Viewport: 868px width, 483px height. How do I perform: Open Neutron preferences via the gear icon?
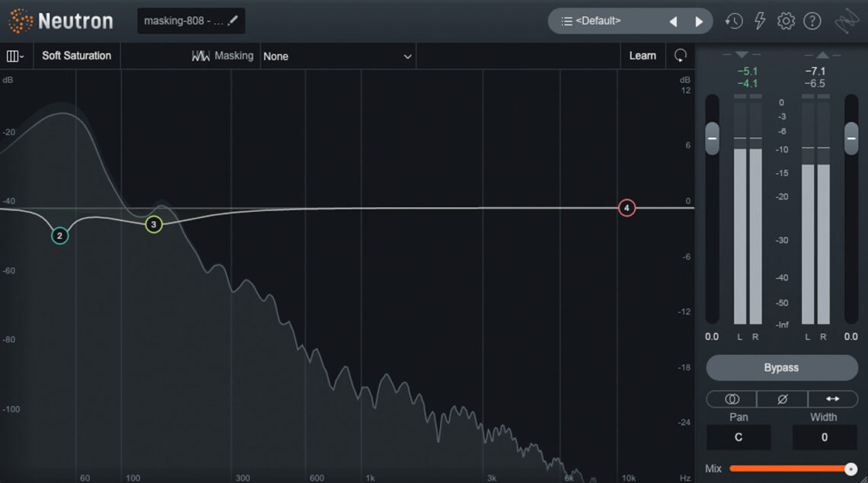[x=786, y=21]
